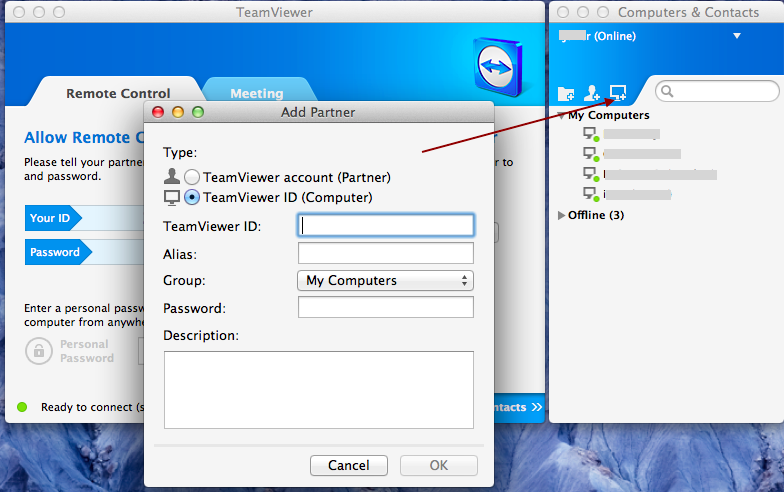784x492 pixels.
Task: Select the second computer under My Computers
Action: (632, 154)
